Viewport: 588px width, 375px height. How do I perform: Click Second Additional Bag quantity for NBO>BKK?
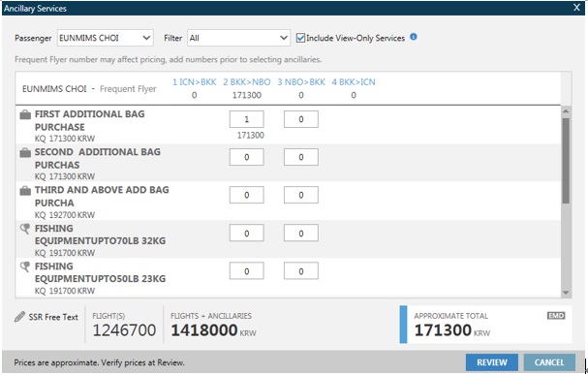pos(301,157)
